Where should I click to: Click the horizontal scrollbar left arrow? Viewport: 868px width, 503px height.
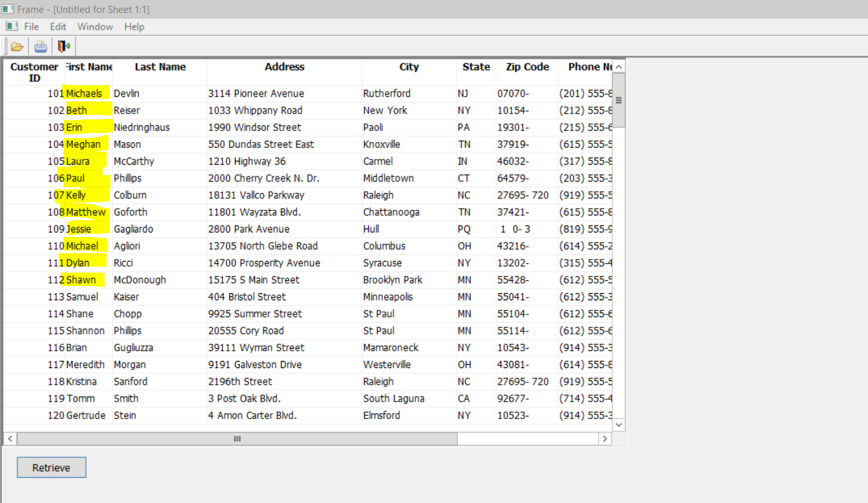[10, 438]
